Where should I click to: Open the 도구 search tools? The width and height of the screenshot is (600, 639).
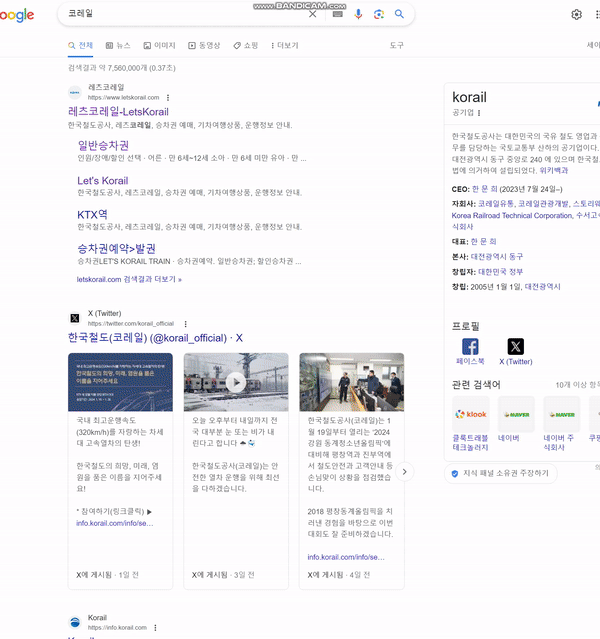(397, 45)
